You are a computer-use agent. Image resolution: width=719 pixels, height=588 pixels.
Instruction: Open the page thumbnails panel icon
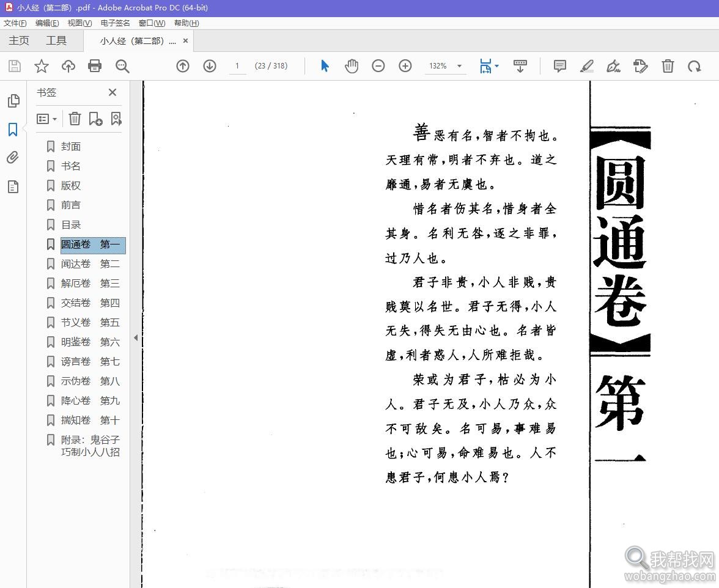(13, 100)
